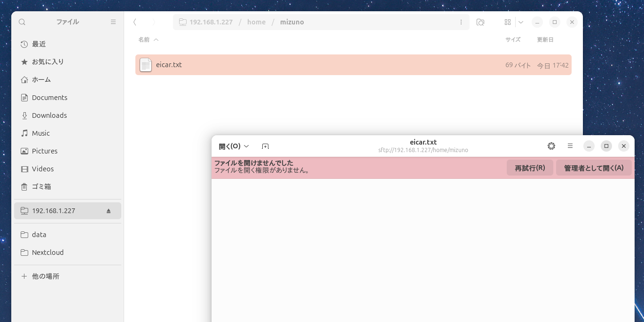Open Downloads folder in sidebar
The width and height of the screenshot is (644, 322).
(x=49, y=115)
